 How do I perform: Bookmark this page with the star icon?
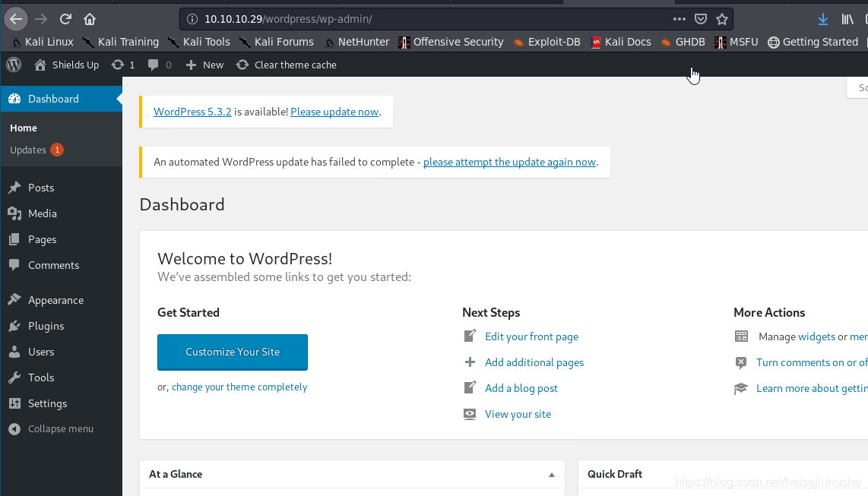(722, 19)
